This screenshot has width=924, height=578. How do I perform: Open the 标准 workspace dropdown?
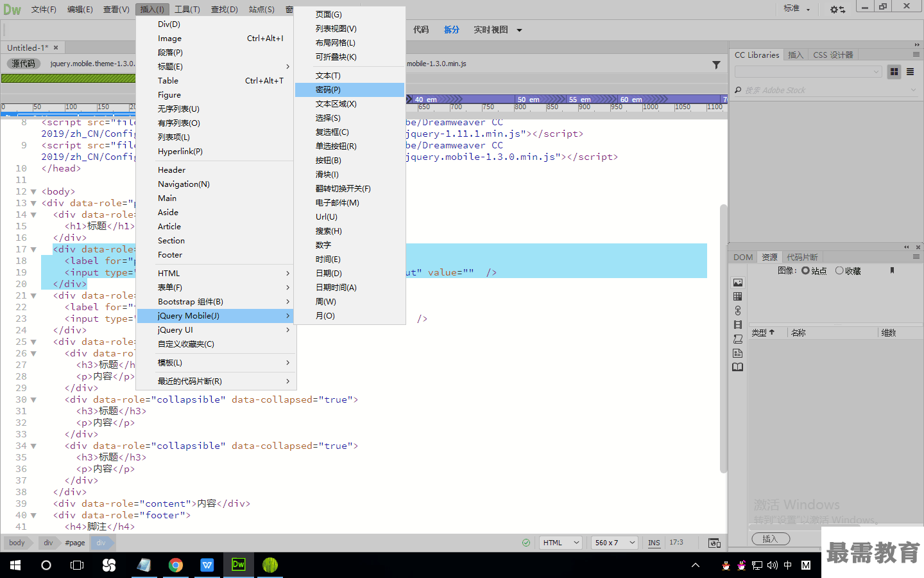click(796, 9)
